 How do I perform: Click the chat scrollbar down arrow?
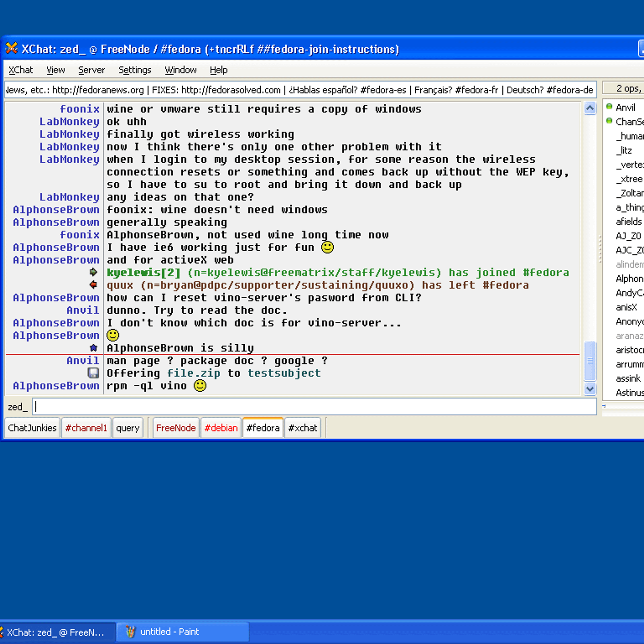(x=590, y=388)
